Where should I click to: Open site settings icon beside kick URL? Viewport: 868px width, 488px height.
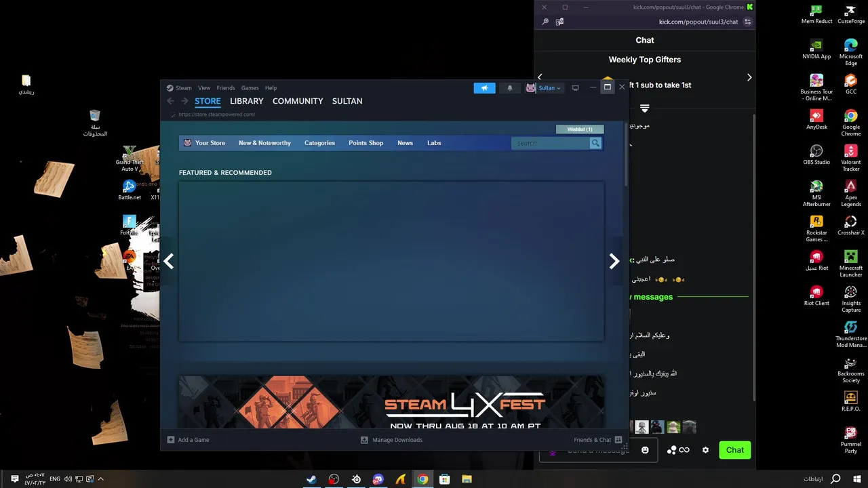click(x=747, y=22)
